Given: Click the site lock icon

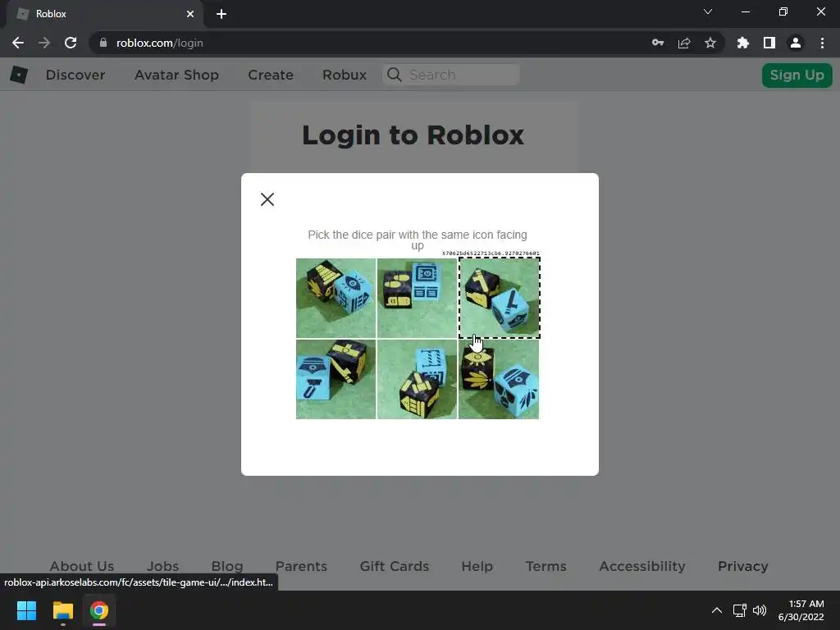Looking at the screenshot, I should click(x=103, y=43).
